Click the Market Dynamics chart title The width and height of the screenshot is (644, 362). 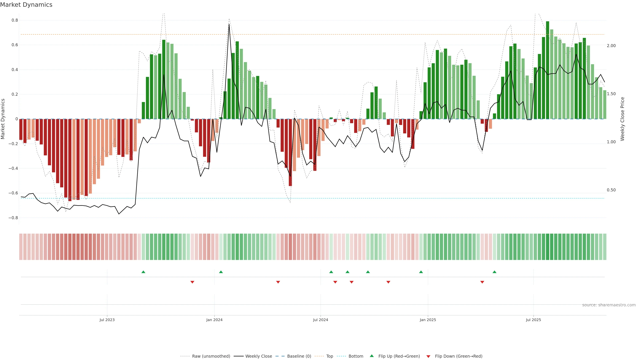coord(26,5)
